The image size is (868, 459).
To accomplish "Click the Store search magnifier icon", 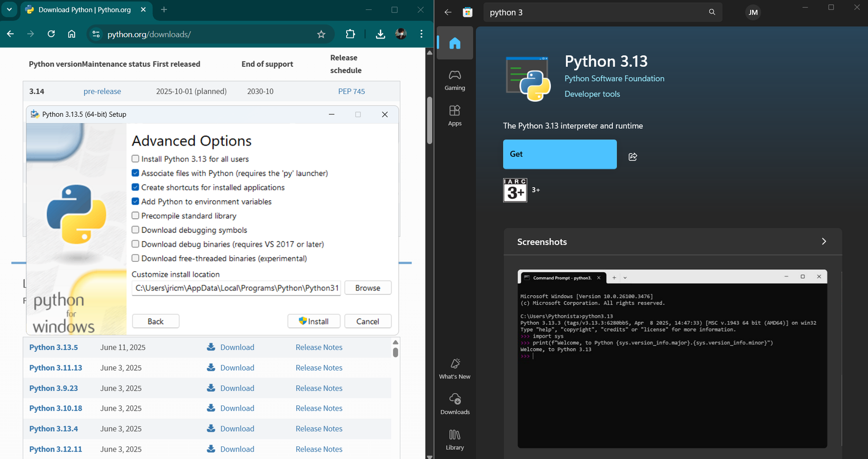I will coord(712,12).
